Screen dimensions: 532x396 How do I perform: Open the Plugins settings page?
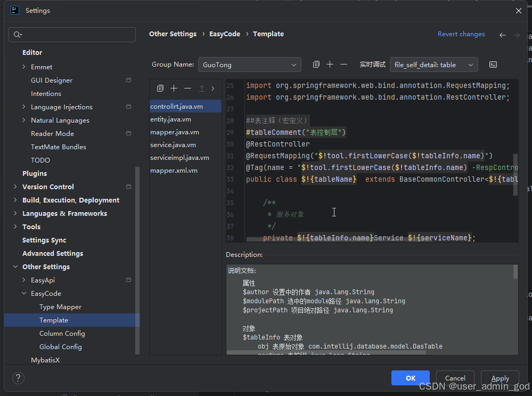point(35,173)
